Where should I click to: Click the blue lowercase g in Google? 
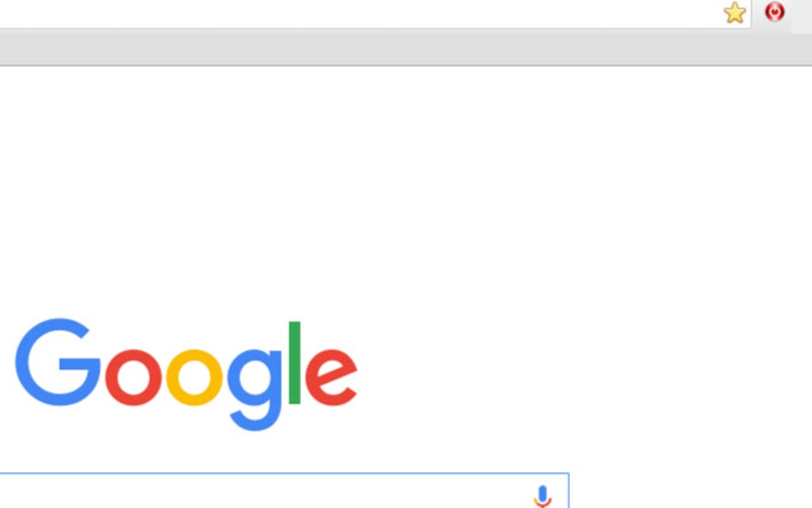coord(254,390)
